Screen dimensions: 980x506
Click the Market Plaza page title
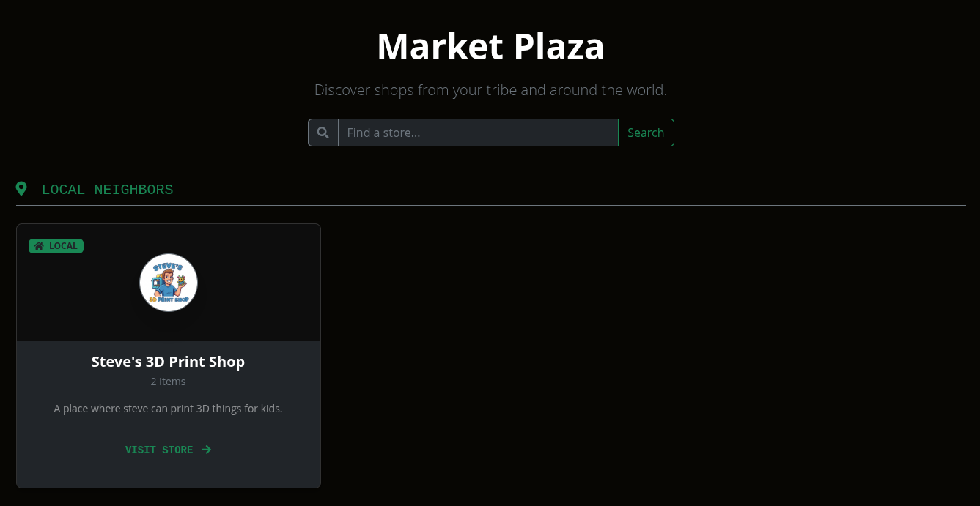point(490,45)
